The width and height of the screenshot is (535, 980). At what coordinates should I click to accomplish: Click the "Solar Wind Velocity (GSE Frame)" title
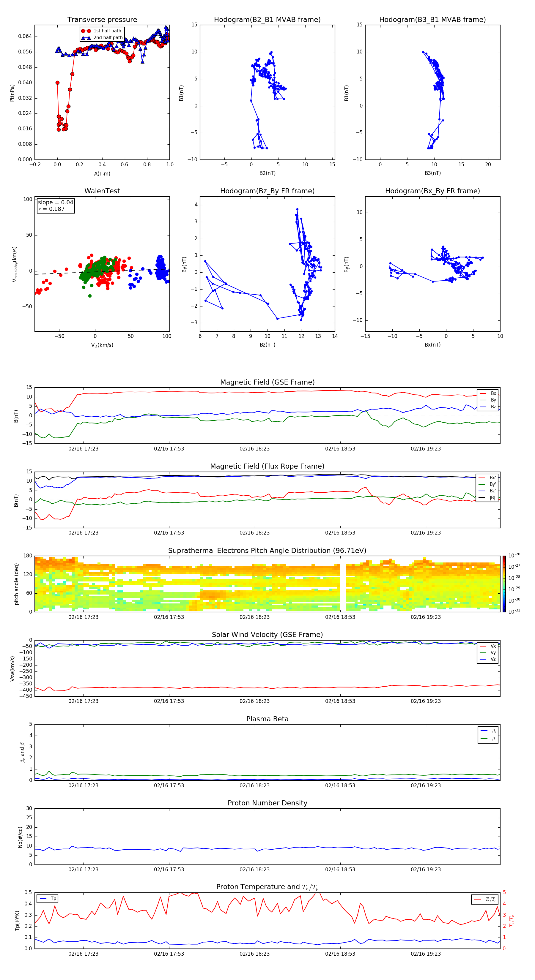click(267, 635)
